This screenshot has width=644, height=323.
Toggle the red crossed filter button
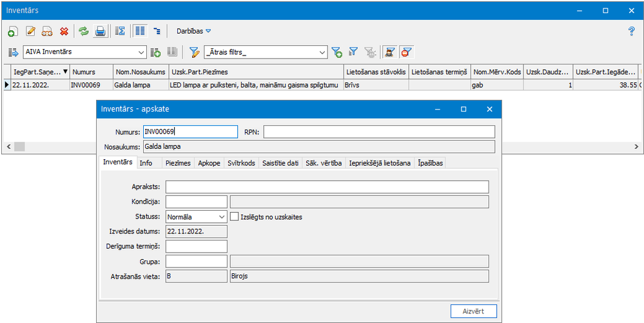pos(407,52)
